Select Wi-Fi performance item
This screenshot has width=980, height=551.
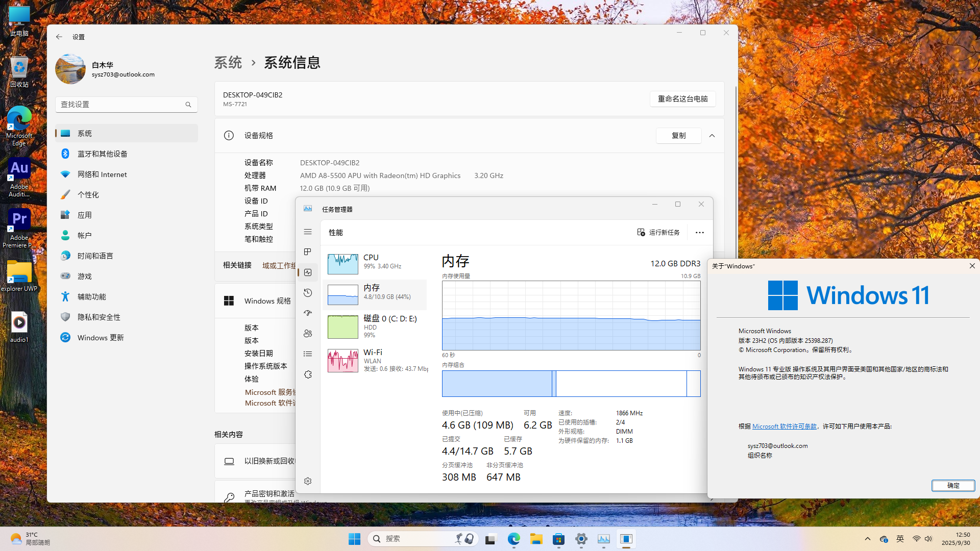point(375,360)
